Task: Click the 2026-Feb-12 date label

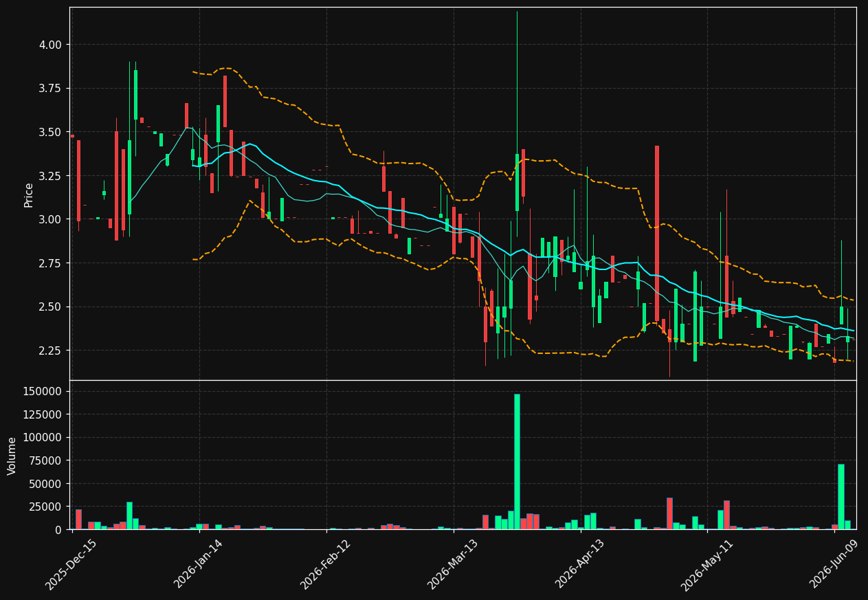Action: pyautogui.click(x=325, y=564)
